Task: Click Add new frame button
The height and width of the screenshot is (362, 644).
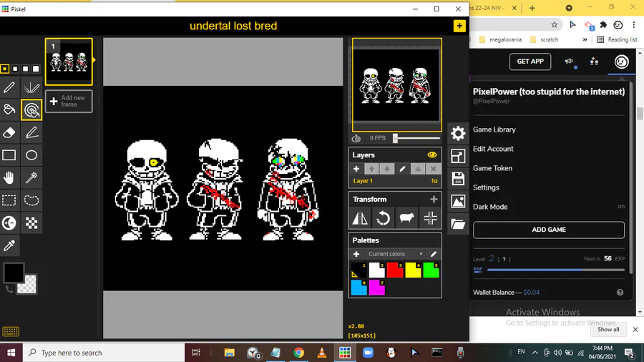Action: (x=69, y=101)
